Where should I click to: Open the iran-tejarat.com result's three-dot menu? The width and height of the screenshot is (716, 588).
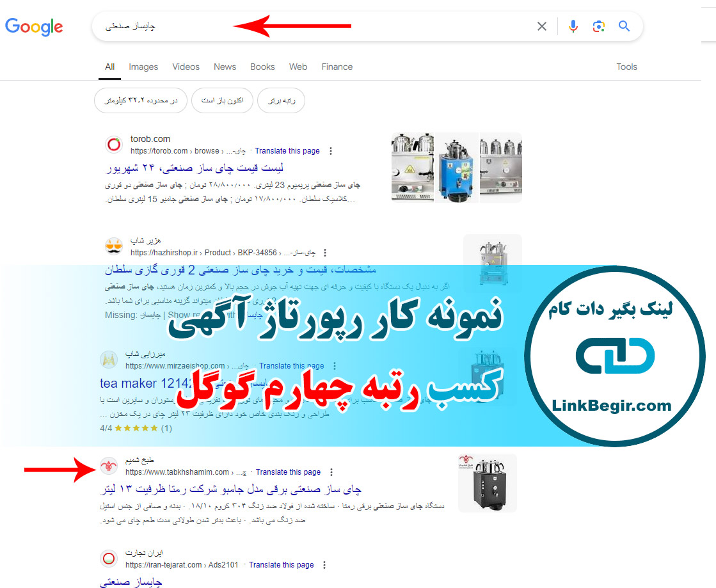pos(324,565)
